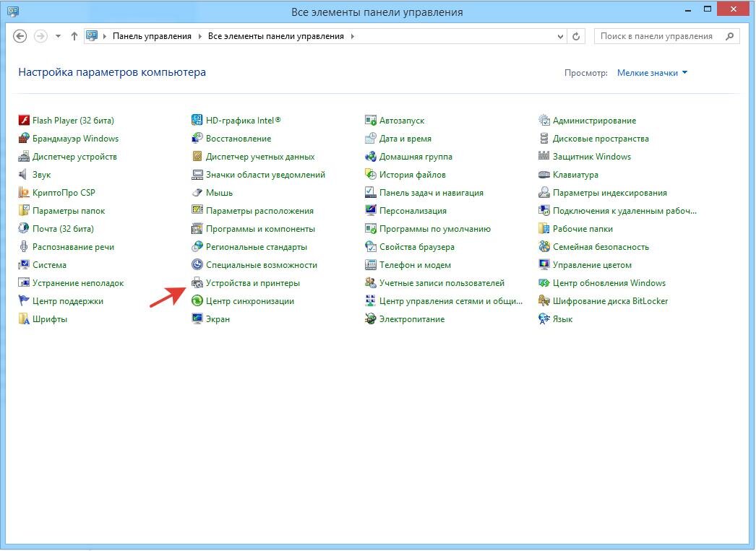
Task: Open the HD-графика Intel icon
Action: (197, 121)
